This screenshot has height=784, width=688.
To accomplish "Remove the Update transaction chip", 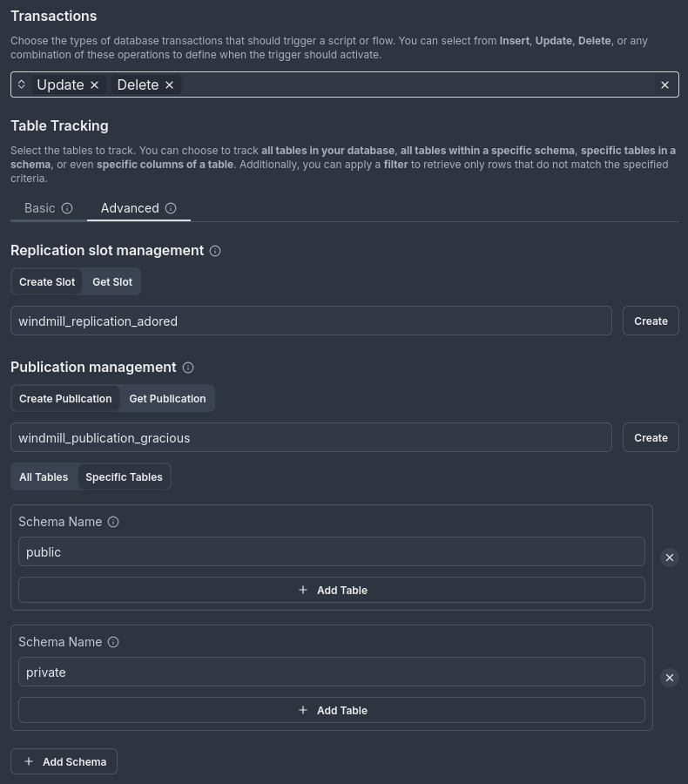I will pos(94,84).
